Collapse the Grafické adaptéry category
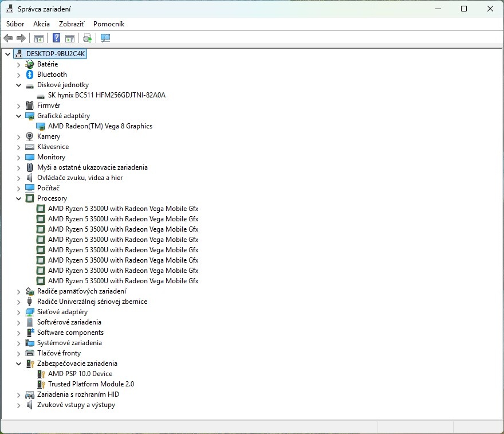Viewport: 504px width, 434px height. pos(18,116)
